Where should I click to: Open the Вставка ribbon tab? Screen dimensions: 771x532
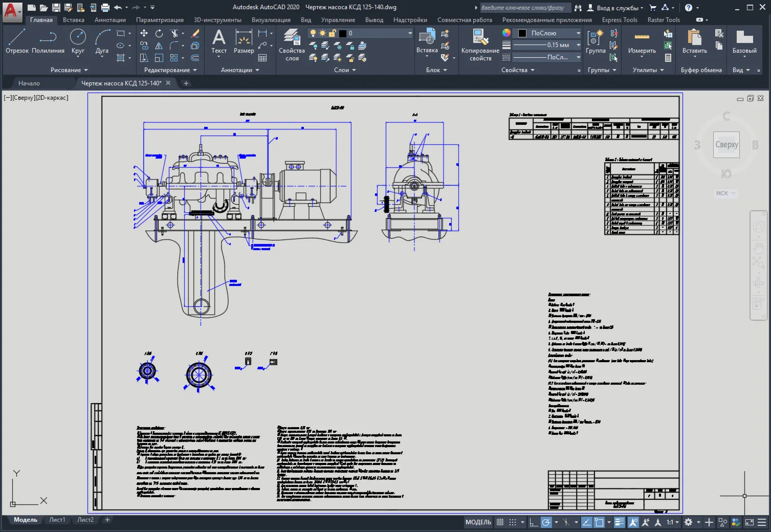tap(74, 20)
